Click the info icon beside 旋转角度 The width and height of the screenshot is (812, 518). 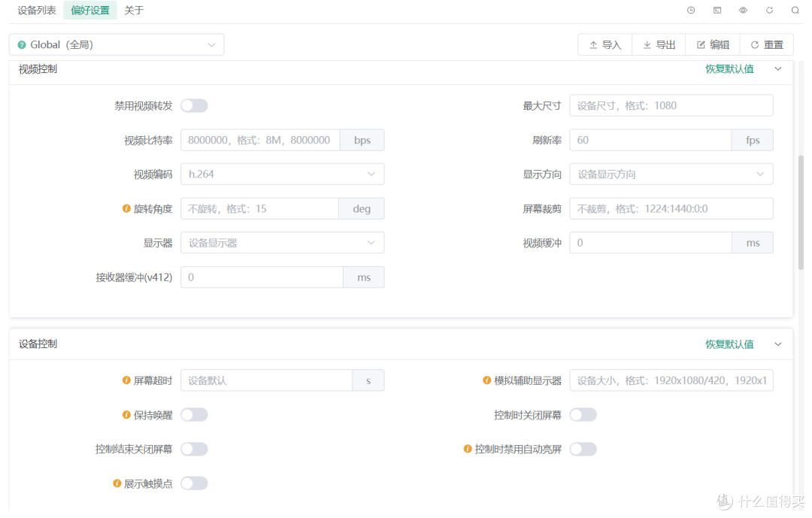tap(126, 208)
